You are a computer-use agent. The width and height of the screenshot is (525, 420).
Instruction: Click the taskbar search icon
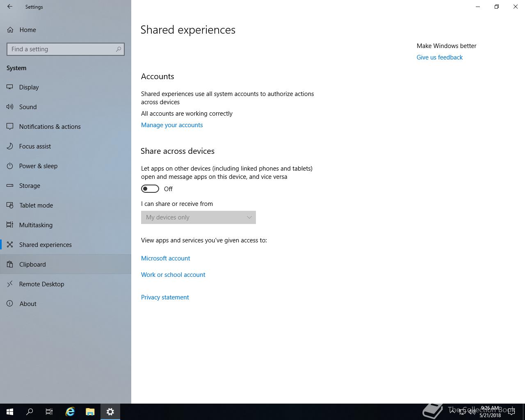point(30,412)
